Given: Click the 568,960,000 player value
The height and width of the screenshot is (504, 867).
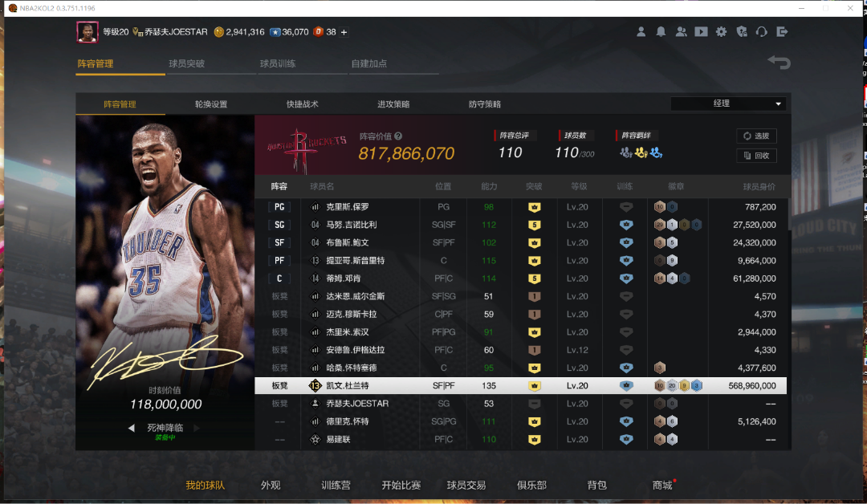Looking at the screenshot, I should pos(752,386).
